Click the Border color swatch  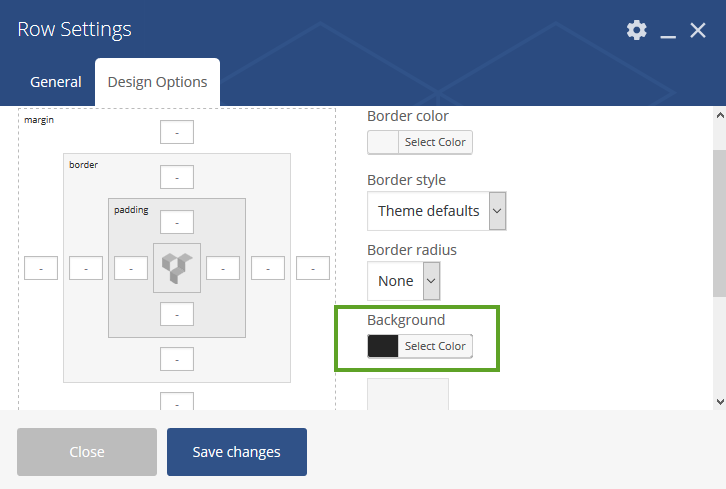coord(383,142)
